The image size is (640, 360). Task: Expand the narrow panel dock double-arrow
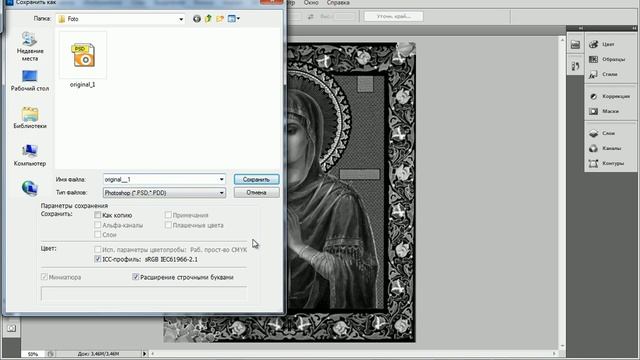[x=580, y=28]
